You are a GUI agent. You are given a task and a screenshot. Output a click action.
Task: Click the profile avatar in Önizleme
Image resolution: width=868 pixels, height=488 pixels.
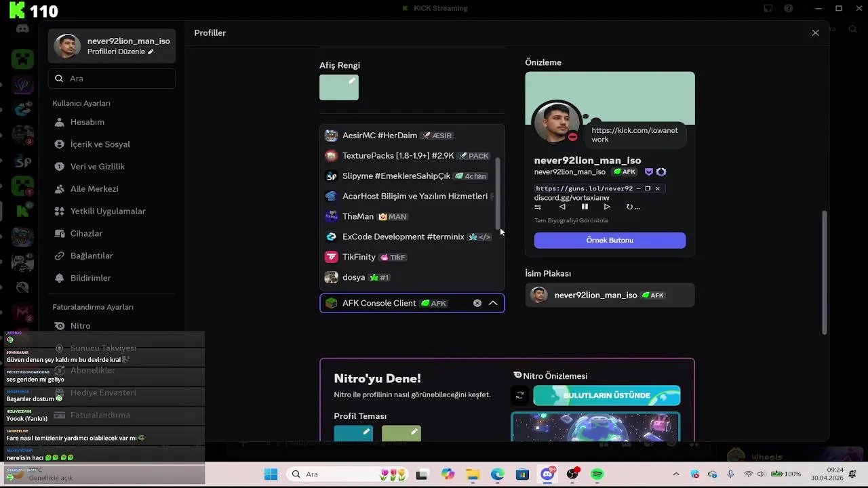tap(557, 123)
